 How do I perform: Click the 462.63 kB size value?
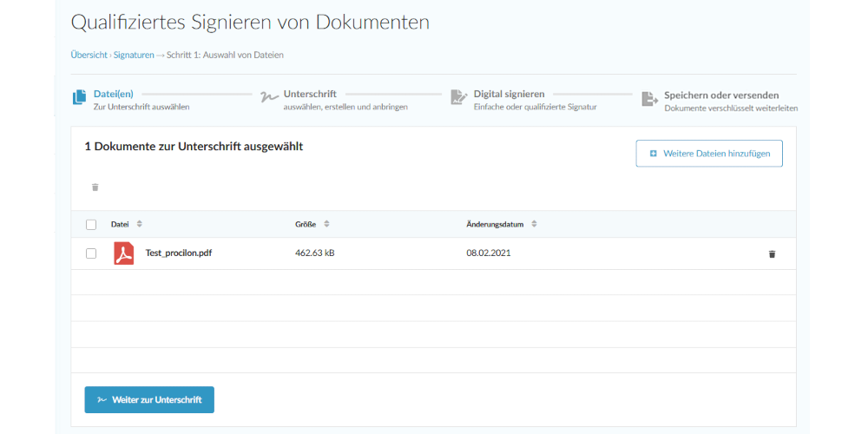[315, 253]
